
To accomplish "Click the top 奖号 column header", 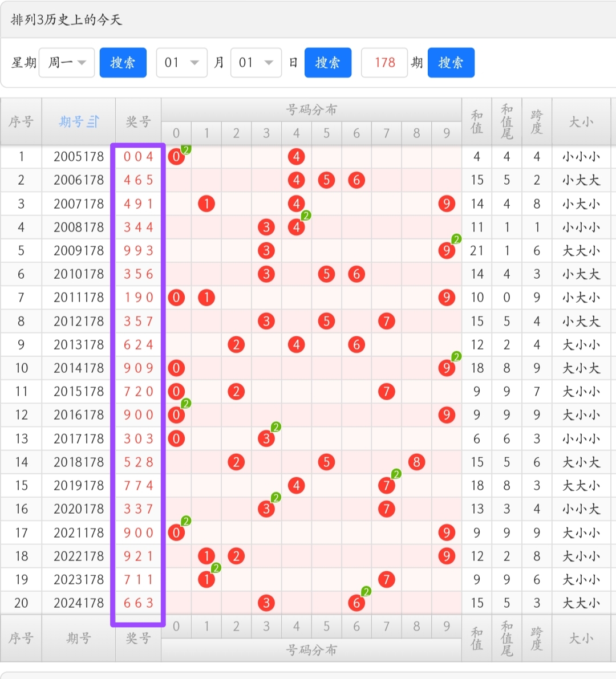I will 138,121.
